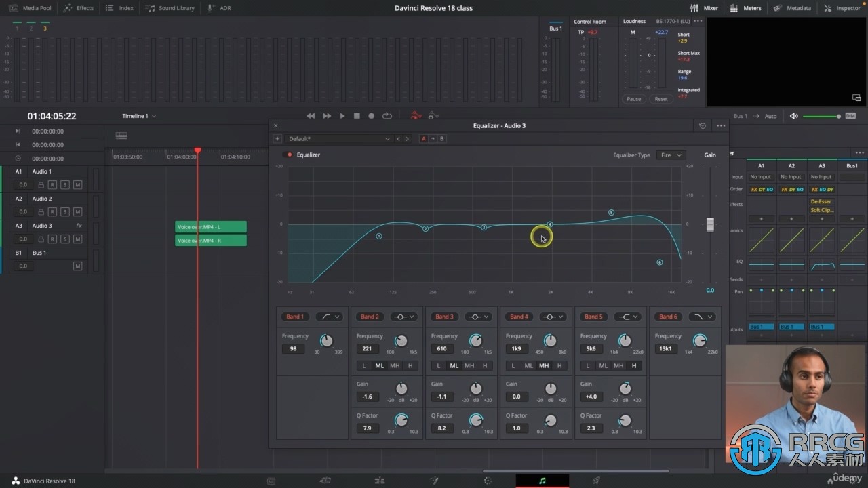Open the Media Pool panel

coord(30,8)
